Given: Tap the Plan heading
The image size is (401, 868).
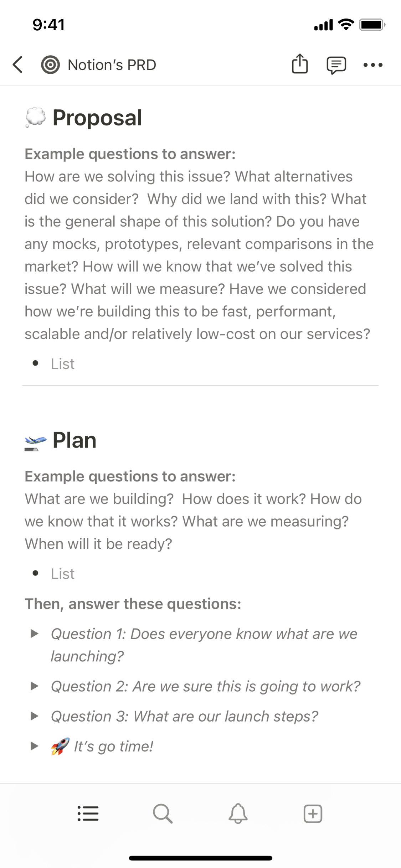Looking at the screenshot, I should [74, 440].
